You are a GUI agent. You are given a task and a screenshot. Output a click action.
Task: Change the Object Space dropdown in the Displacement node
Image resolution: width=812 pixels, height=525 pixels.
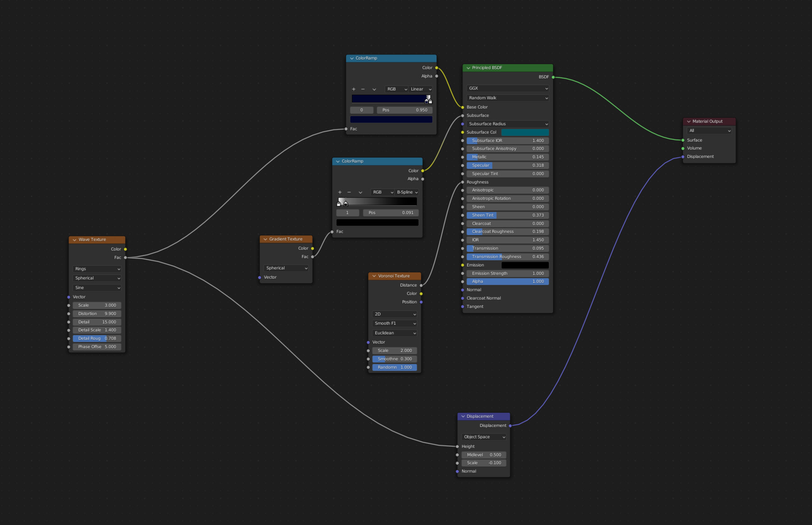(484, 437)
